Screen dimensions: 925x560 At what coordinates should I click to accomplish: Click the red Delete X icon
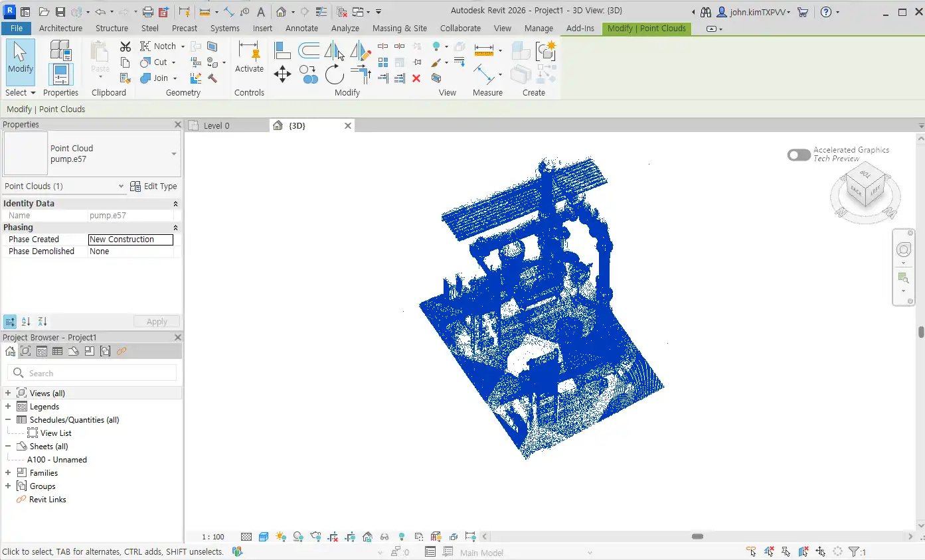pos(416,78)
